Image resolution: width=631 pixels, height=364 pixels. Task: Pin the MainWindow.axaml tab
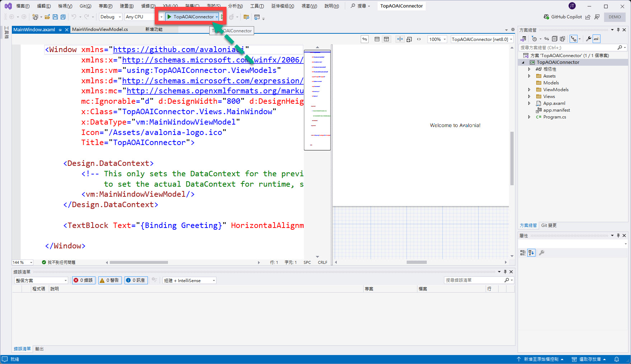pyautogui.click(x=60, y=30)
